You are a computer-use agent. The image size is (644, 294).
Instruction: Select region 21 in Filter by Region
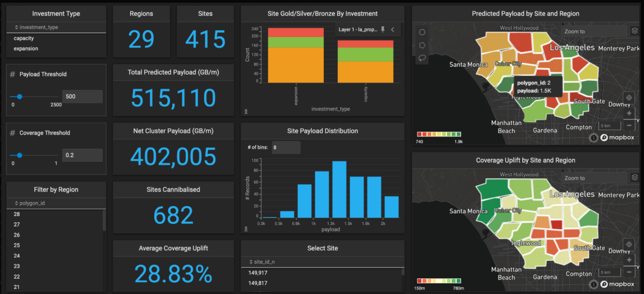pos(54,287)
